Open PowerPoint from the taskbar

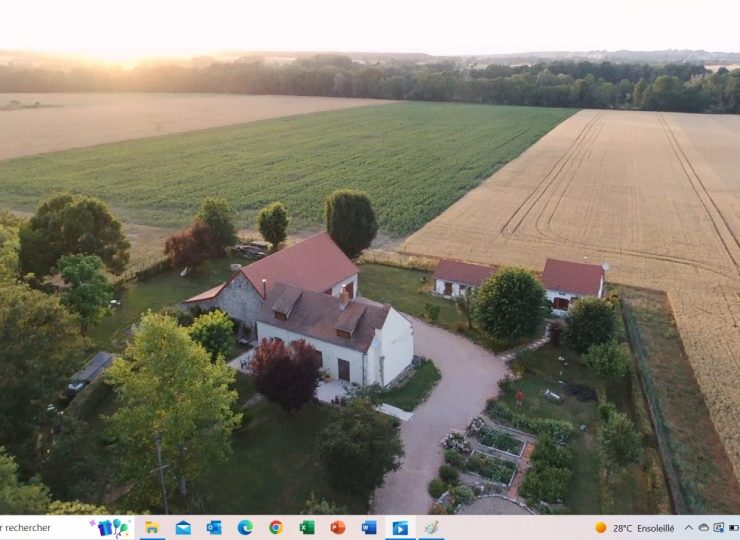(x=338, y=527)
